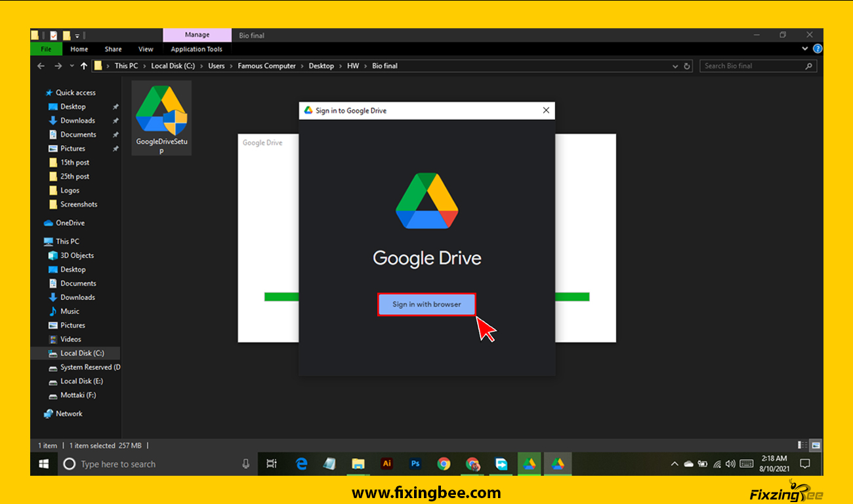The image size is (853, 504).
Task: Switch to details view layout
Action: pyautogui.click(x=803, y=445)
